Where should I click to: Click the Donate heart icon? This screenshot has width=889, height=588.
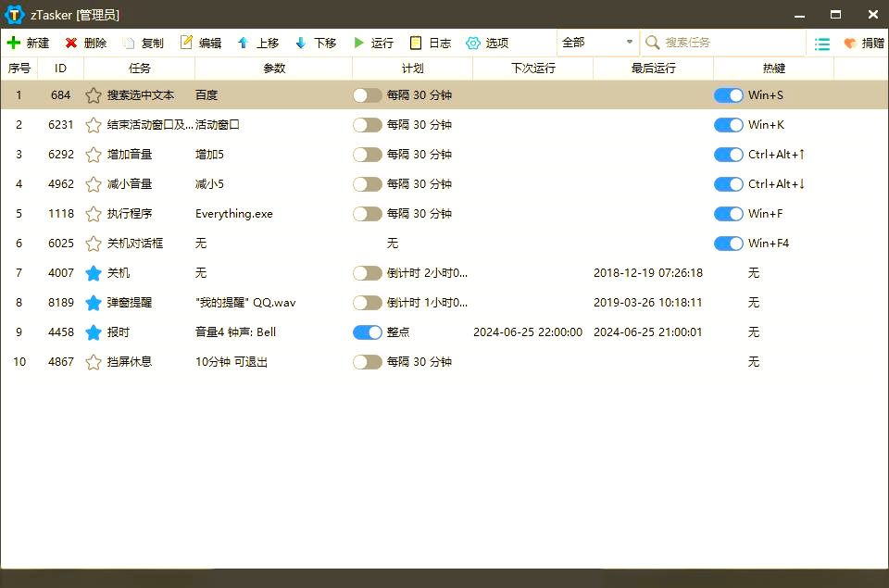pos(850,44)
